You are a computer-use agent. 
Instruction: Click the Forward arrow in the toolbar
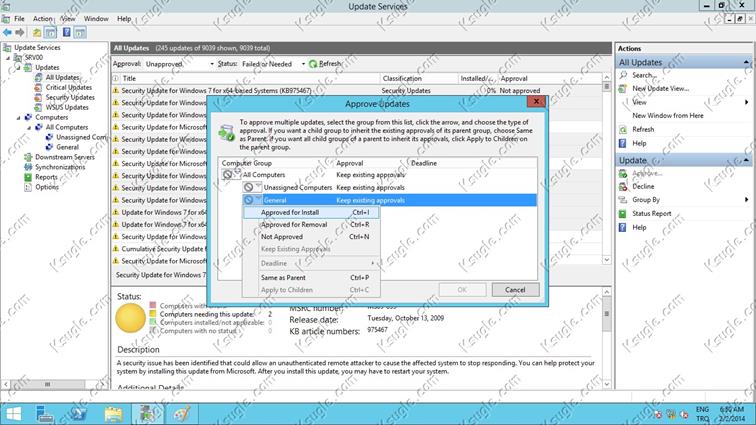(x=20, y=32)
